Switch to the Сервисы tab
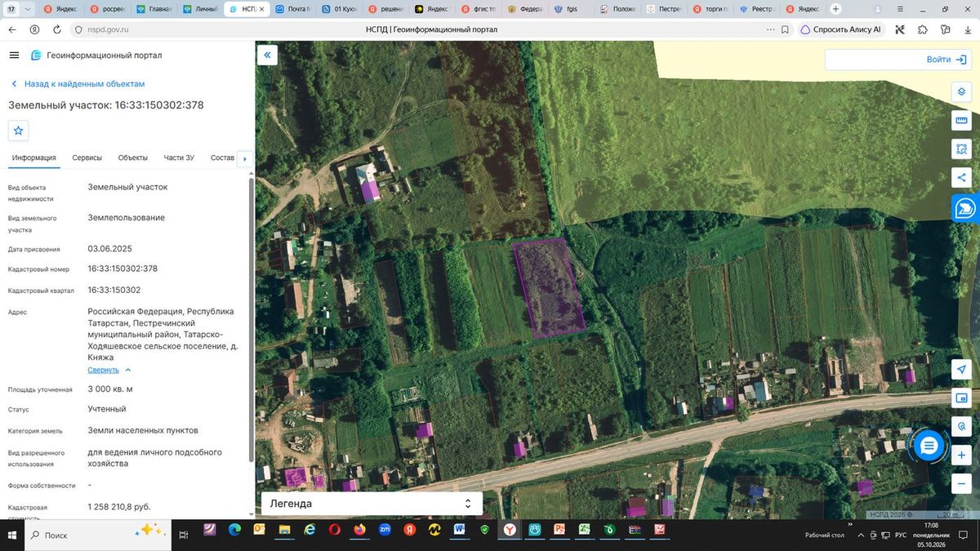This screenshot has width=980, height=551. [x=87, y=158]
